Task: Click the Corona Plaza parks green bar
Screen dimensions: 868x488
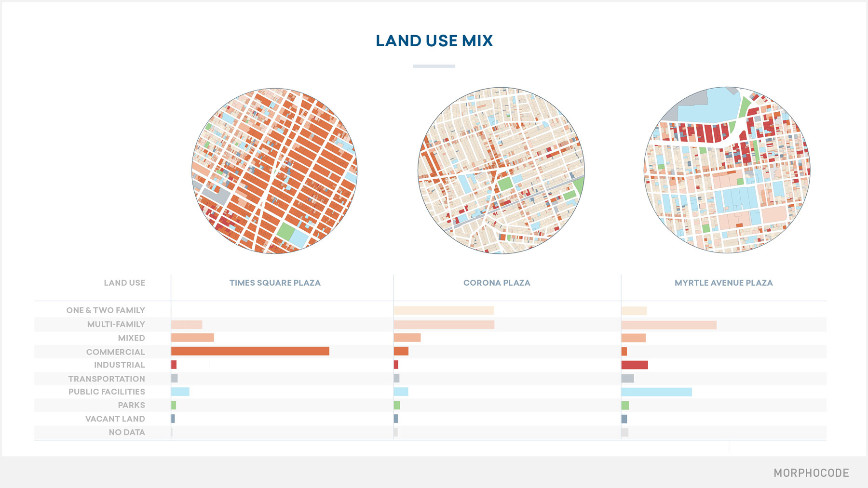Action: pyautogui.click(x=397, y=405)
